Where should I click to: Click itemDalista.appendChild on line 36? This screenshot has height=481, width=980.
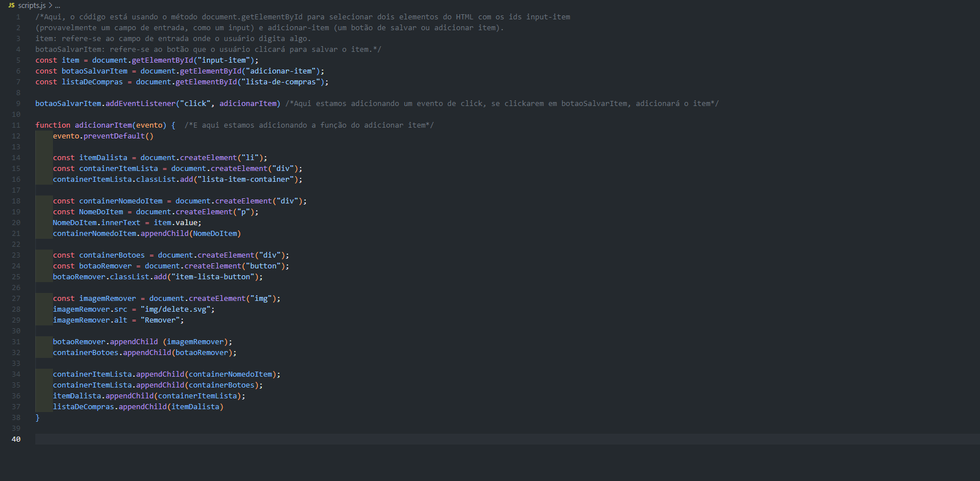coord(103,396)
